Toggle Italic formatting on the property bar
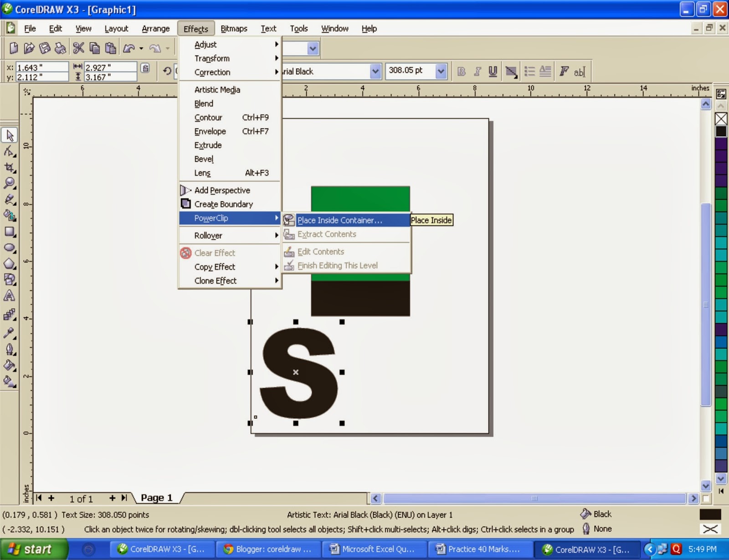Image resolution: width=729 pixels, height=560 pixels. coord(477,71)
